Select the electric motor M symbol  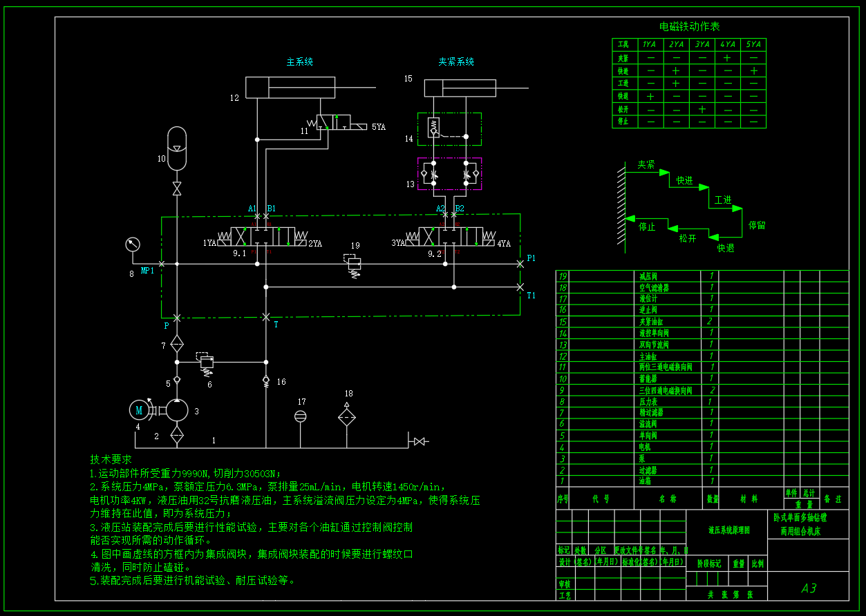pyautogui.click(x=140, y=410)
